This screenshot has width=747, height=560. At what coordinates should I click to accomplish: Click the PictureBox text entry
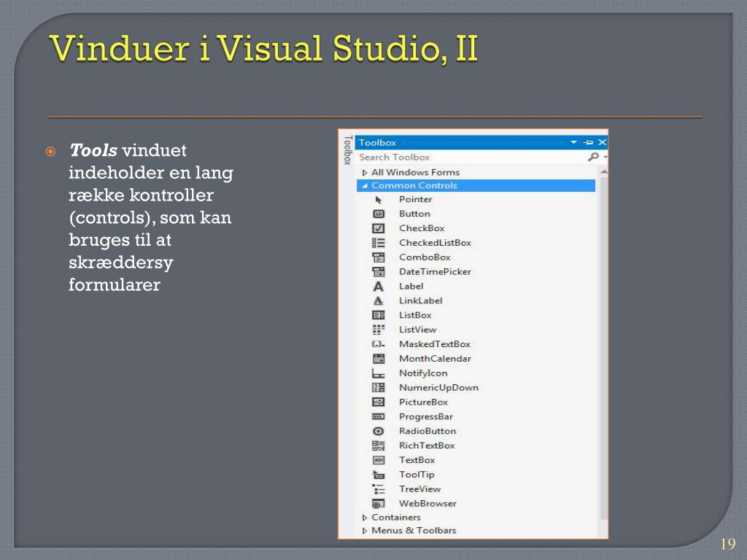(x=424, y=402)
